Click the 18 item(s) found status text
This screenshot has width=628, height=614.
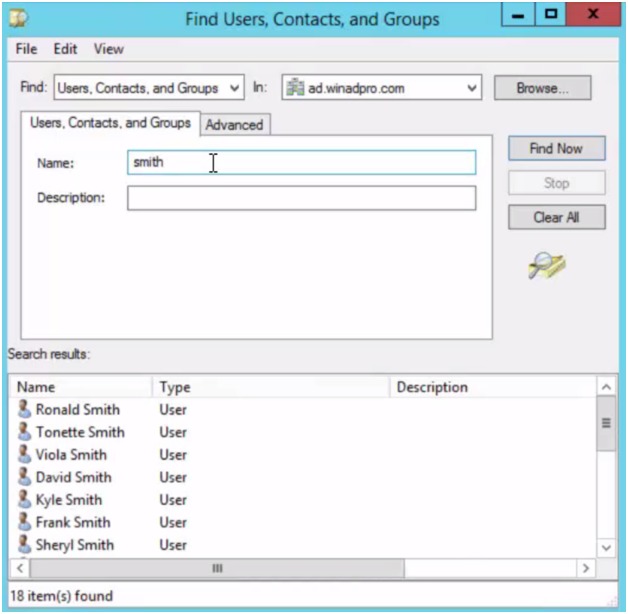click(61, 596)
